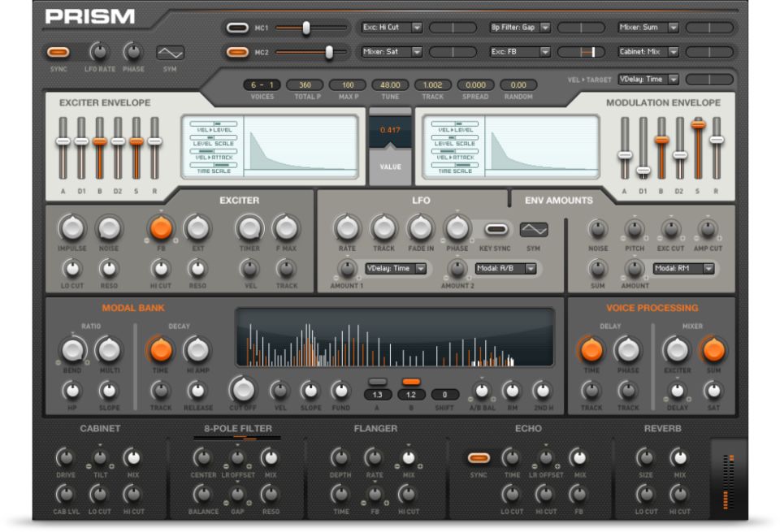Open the Exc: Hi Cut dropdown
Viewport: 780px width, 532px height.
click(x=392, y=28)
